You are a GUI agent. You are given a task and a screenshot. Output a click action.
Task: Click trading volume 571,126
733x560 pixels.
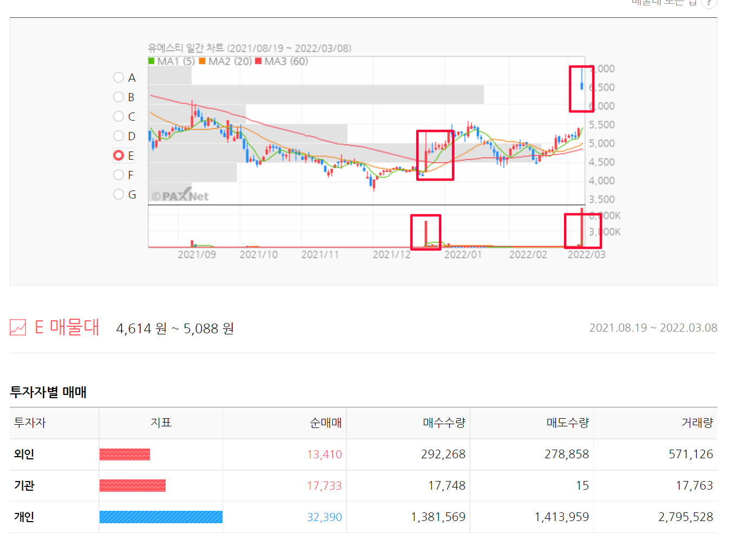click(x=691, y=454)
